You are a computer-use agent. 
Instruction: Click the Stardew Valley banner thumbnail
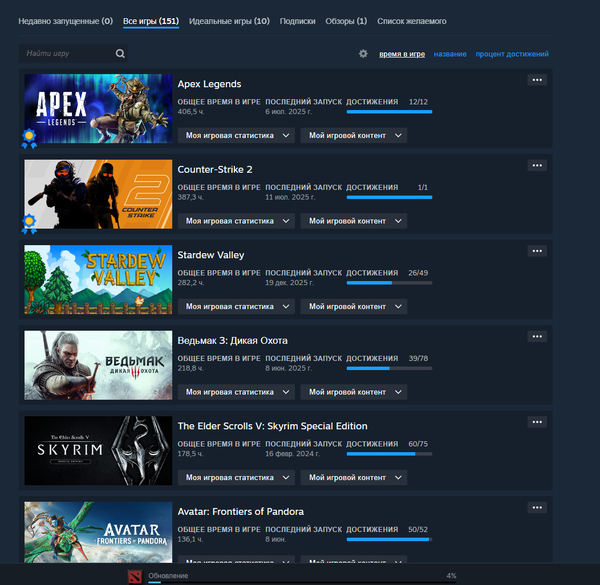(98, 280)
